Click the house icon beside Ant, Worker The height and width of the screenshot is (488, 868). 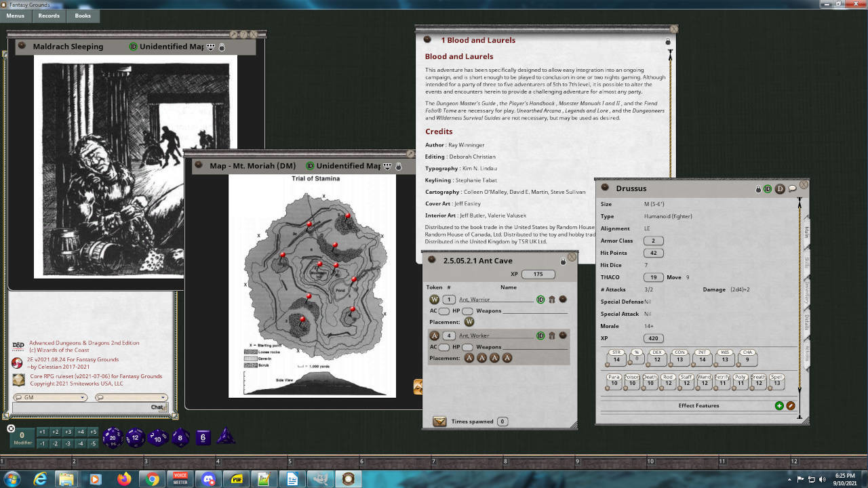click(x=551, y=335)
